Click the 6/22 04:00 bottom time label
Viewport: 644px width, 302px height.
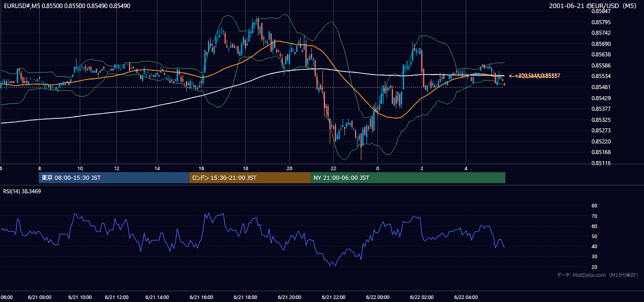coord(466,297)
